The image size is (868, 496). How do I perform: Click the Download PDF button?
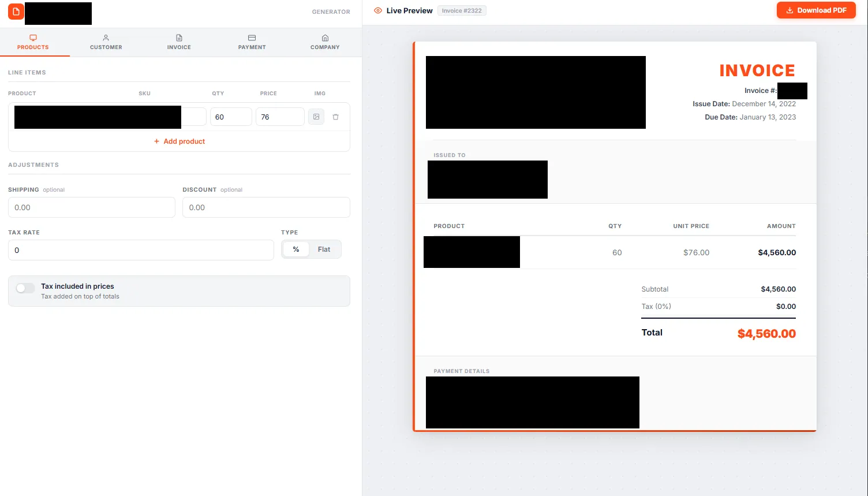coord(816,10)
